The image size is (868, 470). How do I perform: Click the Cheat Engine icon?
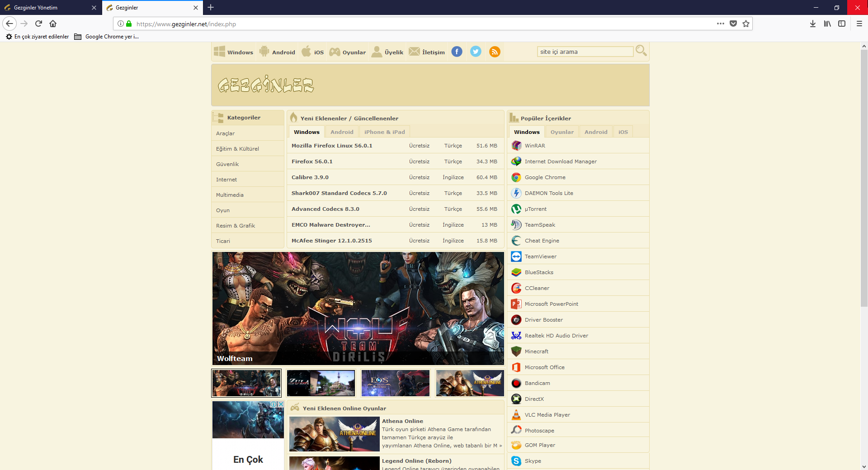516,241
